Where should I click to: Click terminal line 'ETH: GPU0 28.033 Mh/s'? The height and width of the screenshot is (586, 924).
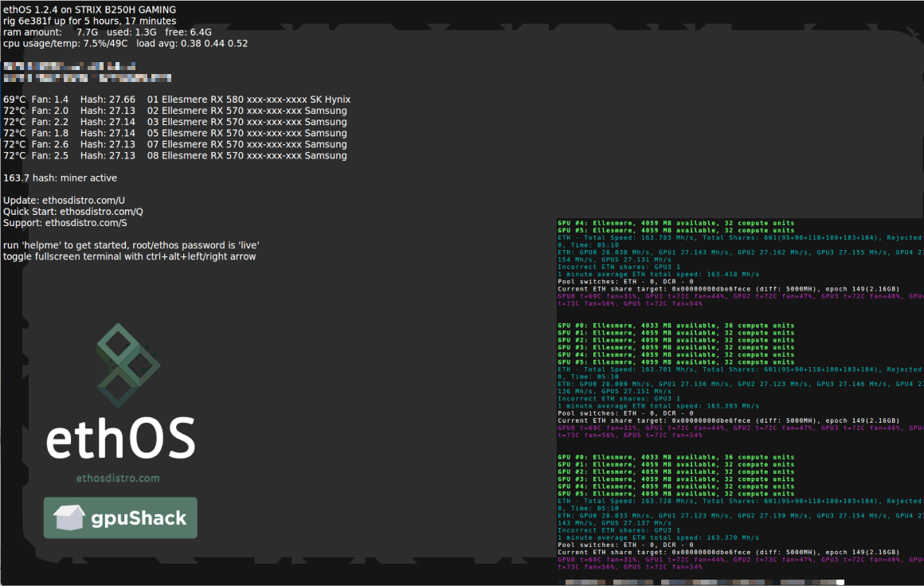coord(740,515)
